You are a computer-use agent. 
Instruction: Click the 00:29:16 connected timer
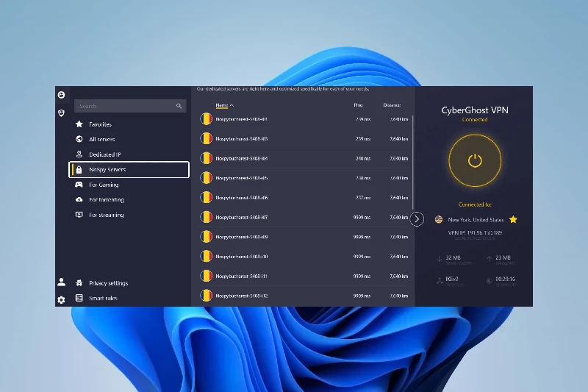pyautogui.click(x=506, y=279)
